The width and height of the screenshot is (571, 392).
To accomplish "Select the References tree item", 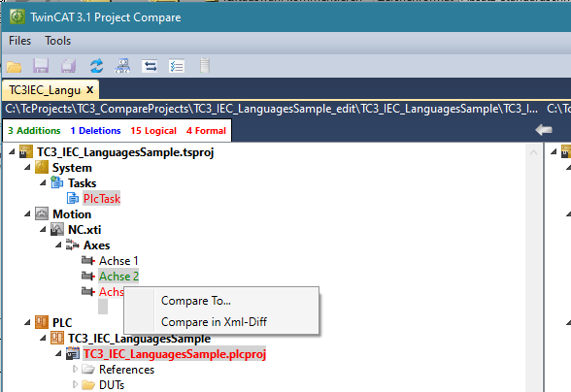I will click(x=126, y=370).
